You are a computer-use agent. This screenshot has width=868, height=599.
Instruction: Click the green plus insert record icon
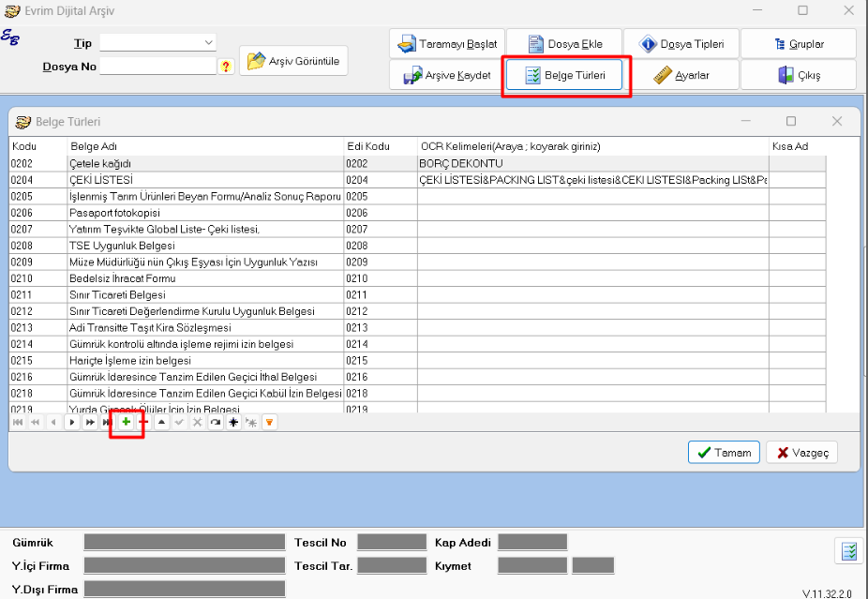pyautogui.click(x=127, y=423)
